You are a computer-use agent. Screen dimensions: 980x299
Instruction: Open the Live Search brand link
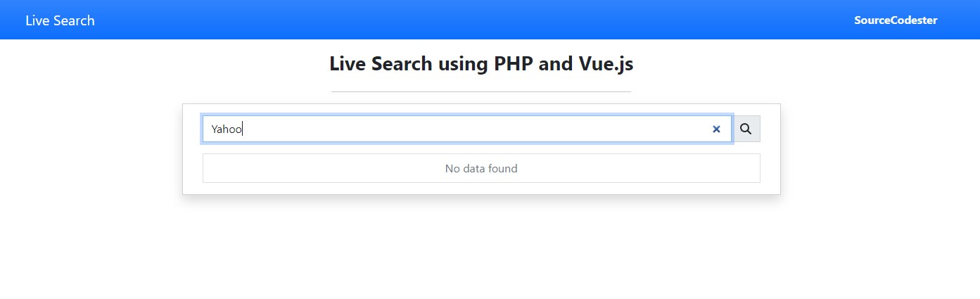coord(60,20)
